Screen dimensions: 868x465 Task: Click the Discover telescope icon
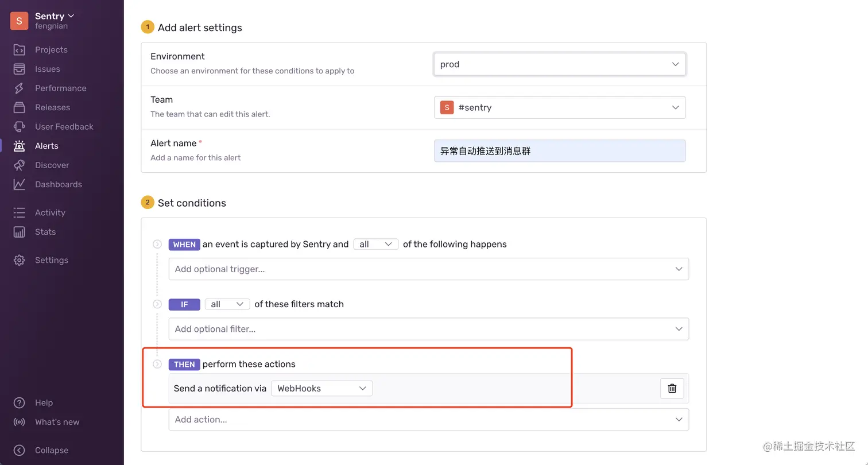pyautogui.click(x=19, y=165)
